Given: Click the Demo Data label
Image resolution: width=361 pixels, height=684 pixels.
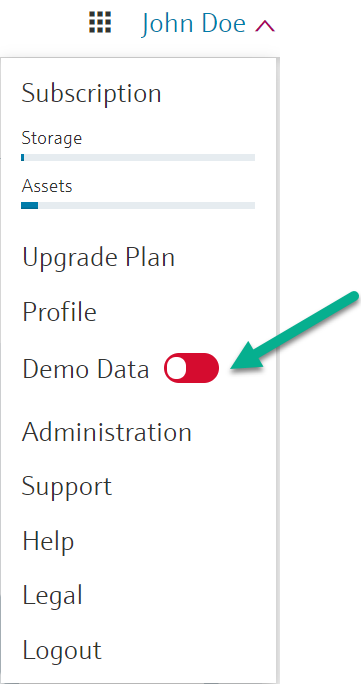Looking at the screenshot, I should pos(86,369).
